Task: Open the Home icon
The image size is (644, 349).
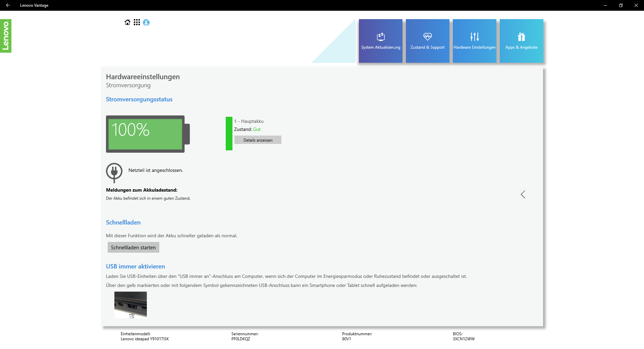Action: (x=127, y=22)
